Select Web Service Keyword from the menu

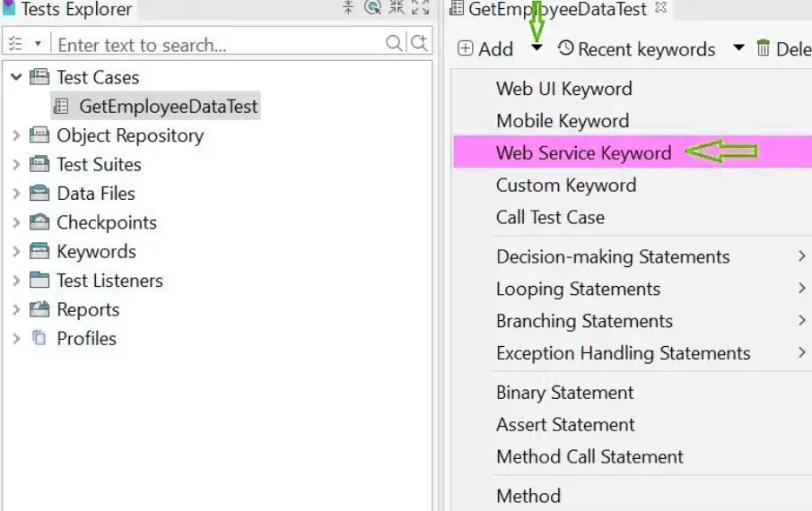(x=583, y=153)
